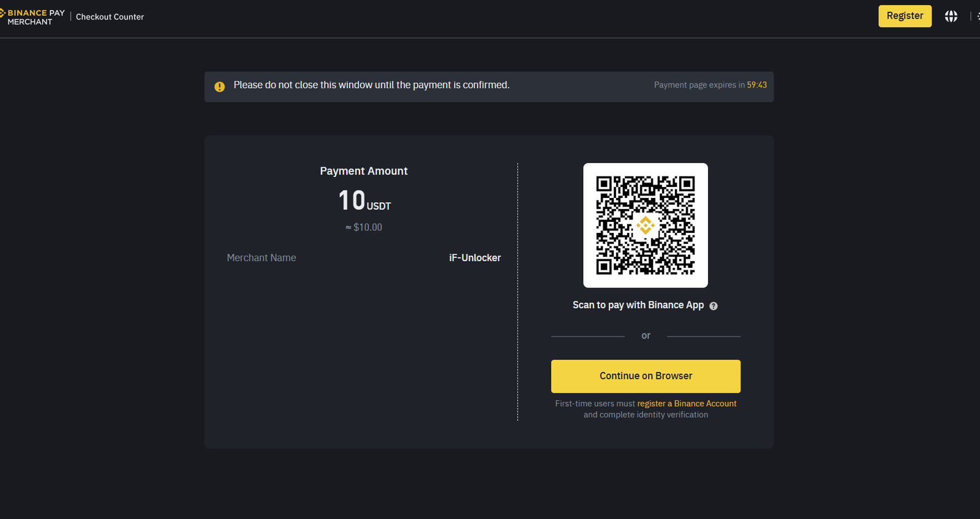Click the iF-Unlocker merchant name
980x519 pixels.
[x=475, y=258]
